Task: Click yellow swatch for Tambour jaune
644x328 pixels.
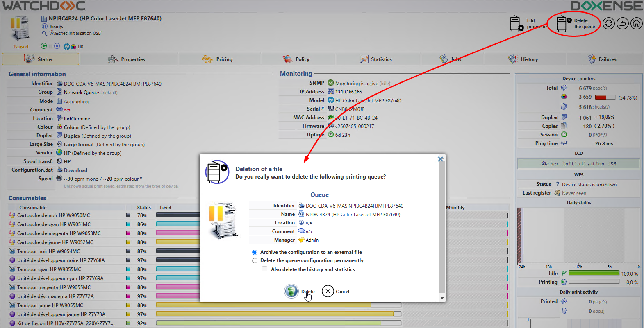Action: point(128,305)
